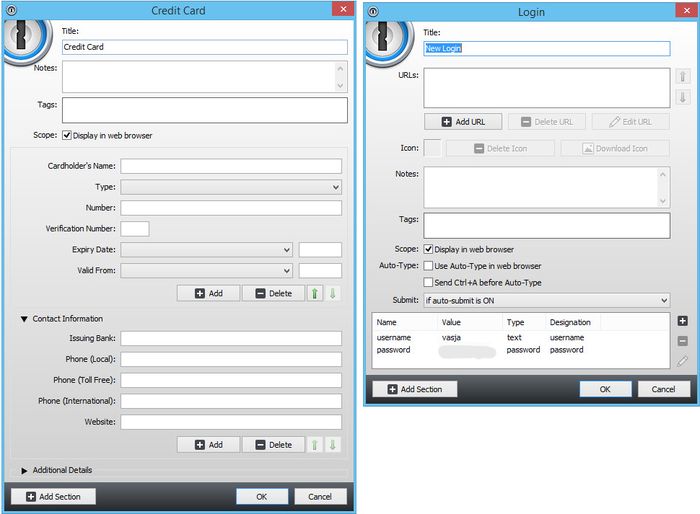The height and width of the screenshot is (514, 700).
Task: Click the move-down arrow next to URLs list
Action: point(683,97)
